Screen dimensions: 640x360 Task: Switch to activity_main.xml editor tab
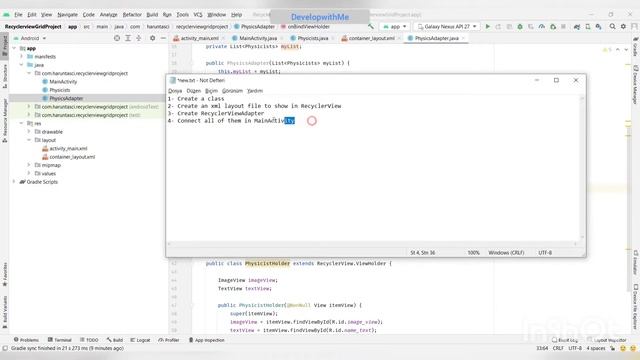click(x=199, y=38)
